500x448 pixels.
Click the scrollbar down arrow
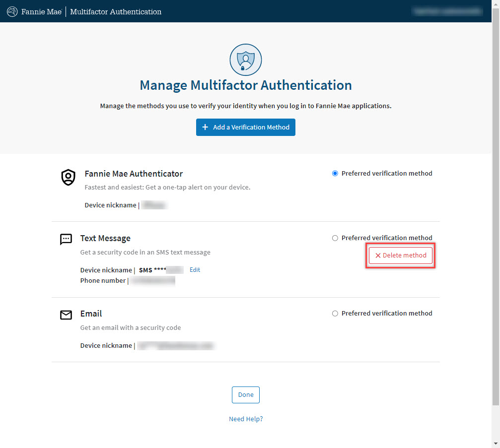(496, 444)
